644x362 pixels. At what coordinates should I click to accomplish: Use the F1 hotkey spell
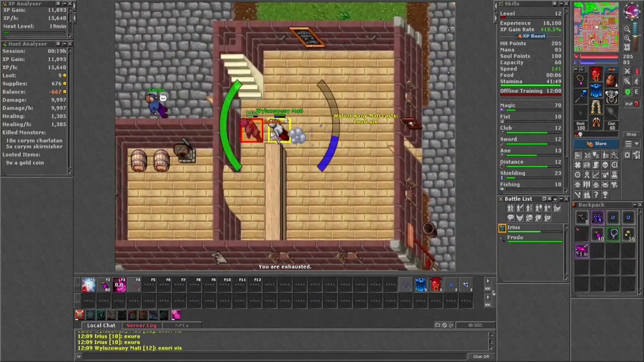[89, 285]
